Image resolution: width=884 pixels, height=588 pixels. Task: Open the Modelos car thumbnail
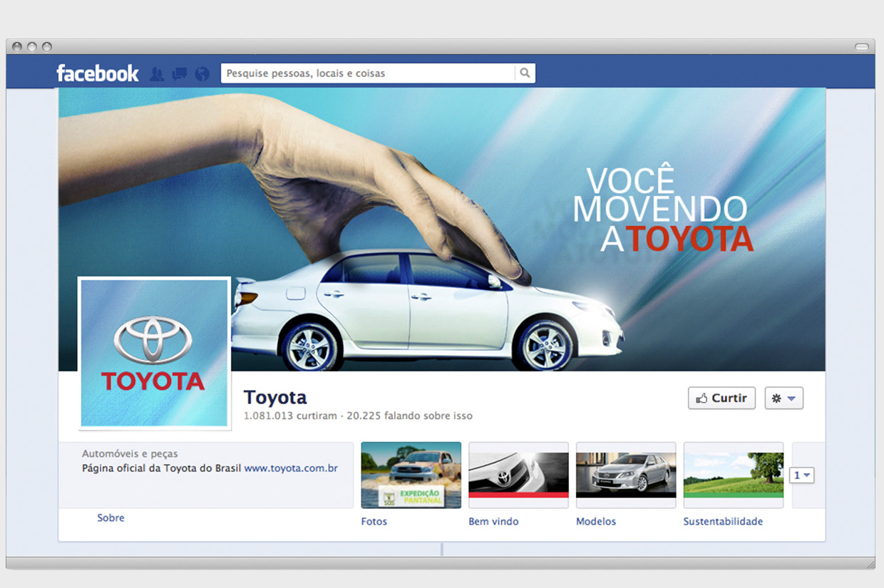(x=626, y=475)
